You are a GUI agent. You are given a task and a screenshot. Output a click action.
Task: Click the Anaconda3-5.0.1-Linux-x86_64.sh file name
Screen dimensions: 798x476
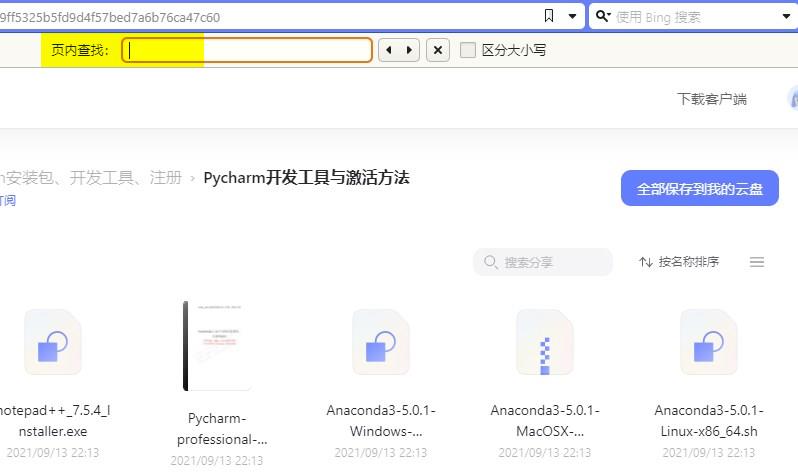(x=709, y=421)
